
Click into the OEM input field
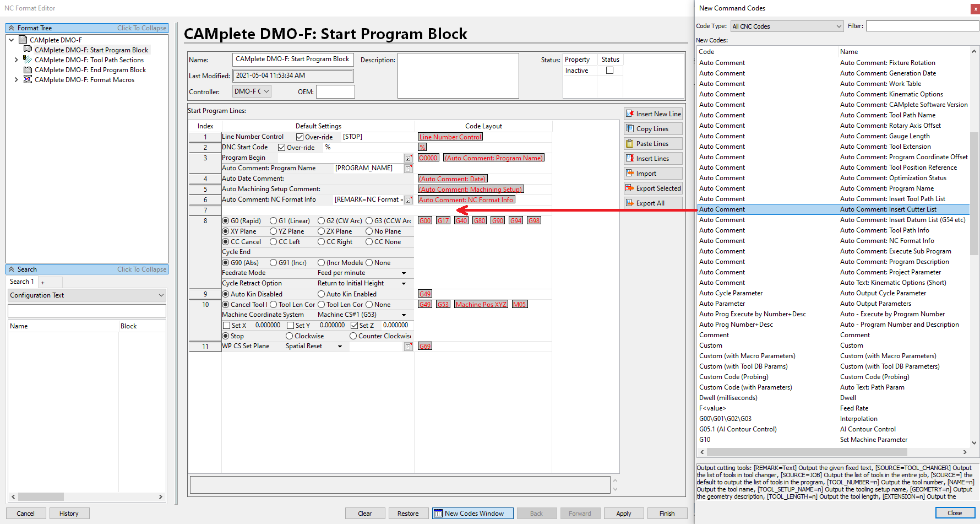point(335,91)
